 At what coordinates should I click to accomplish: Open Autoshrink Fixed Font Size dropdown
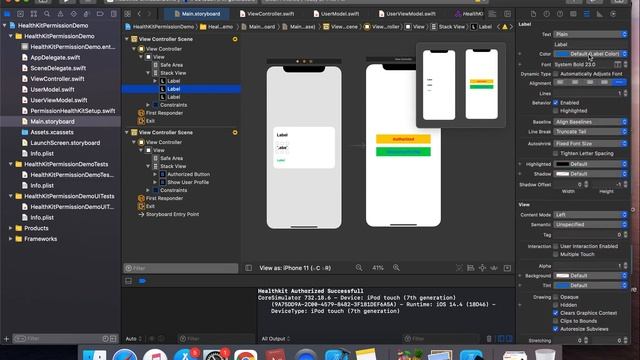pyautogui.click(x=591, y=144)
